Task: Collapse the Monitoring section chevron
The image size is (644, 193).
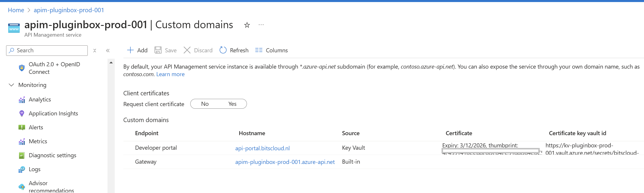Action: coord(11,85)
